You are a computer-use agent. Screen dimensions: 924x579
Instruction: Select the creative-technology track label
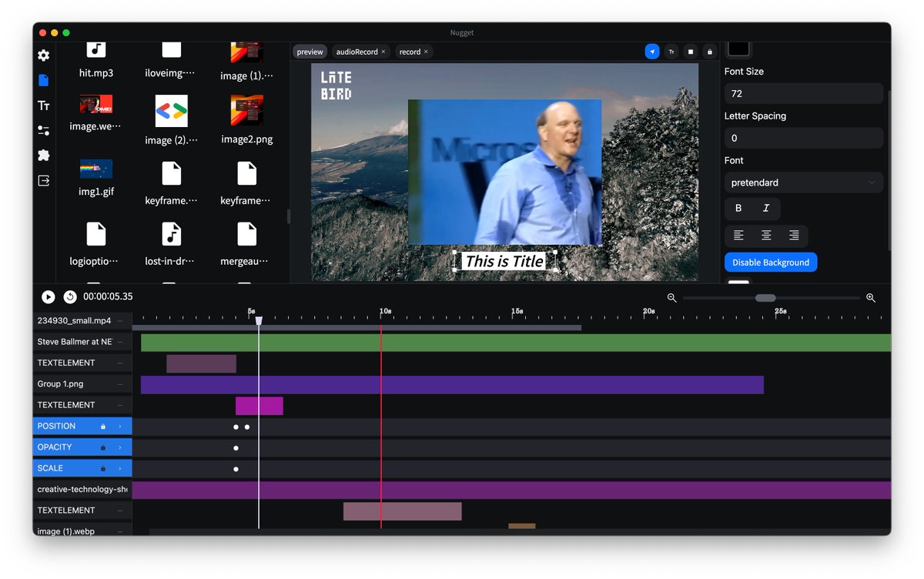click(x=82, y=489)
